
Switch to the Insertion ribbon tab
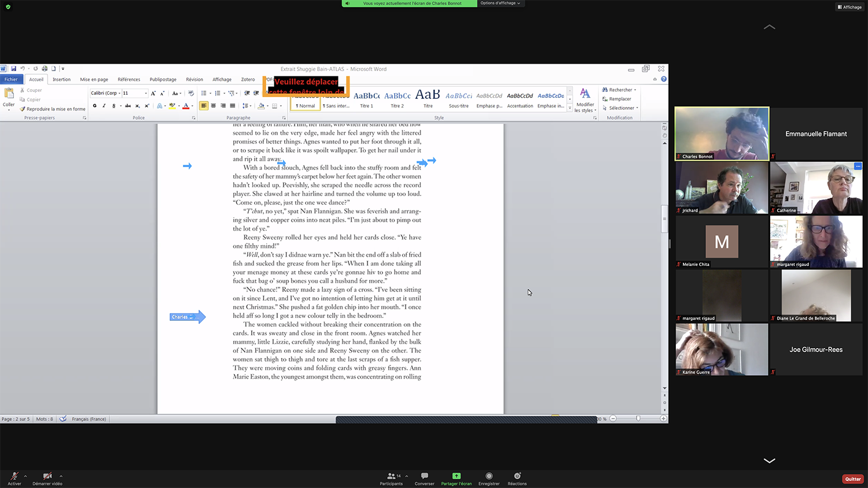click(61, 80)
